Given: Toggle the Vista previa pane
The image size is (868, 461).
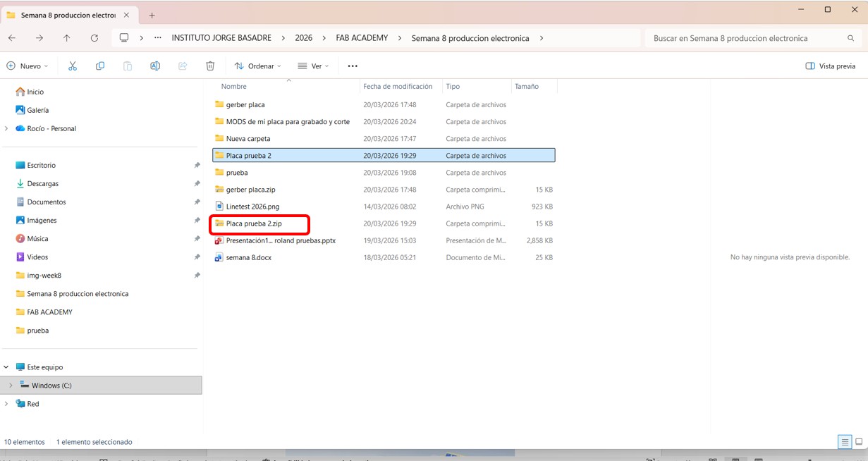Looking at the screenshot, I should point(831,66).
